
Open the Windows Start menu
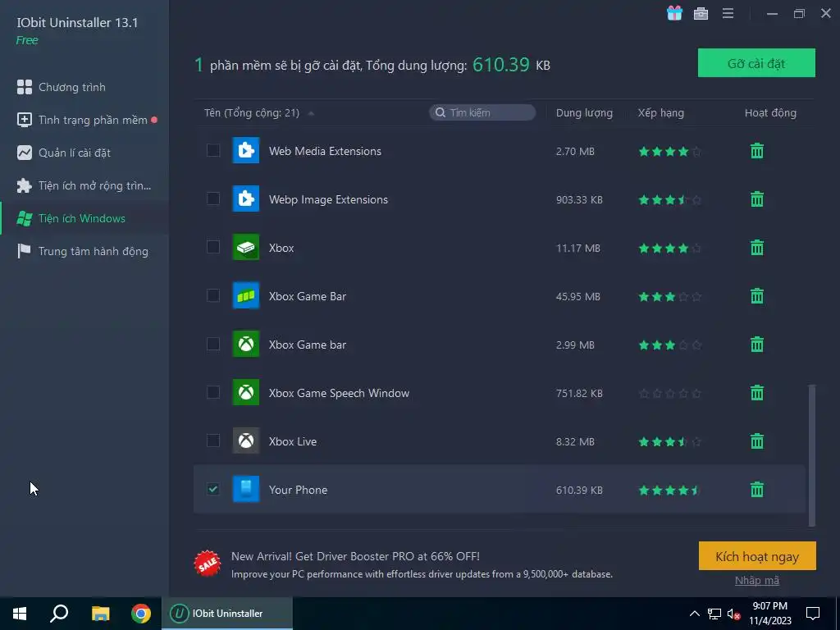pos(20,614)
